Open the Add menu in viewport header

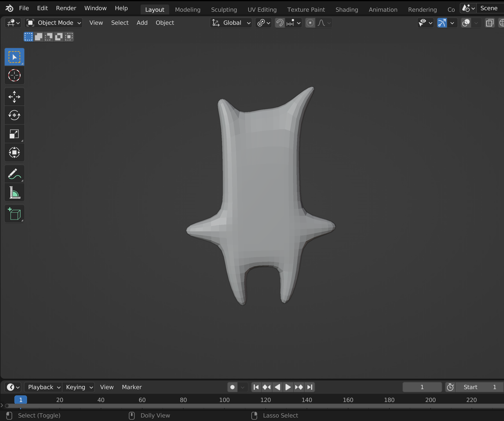click(142, 23)
